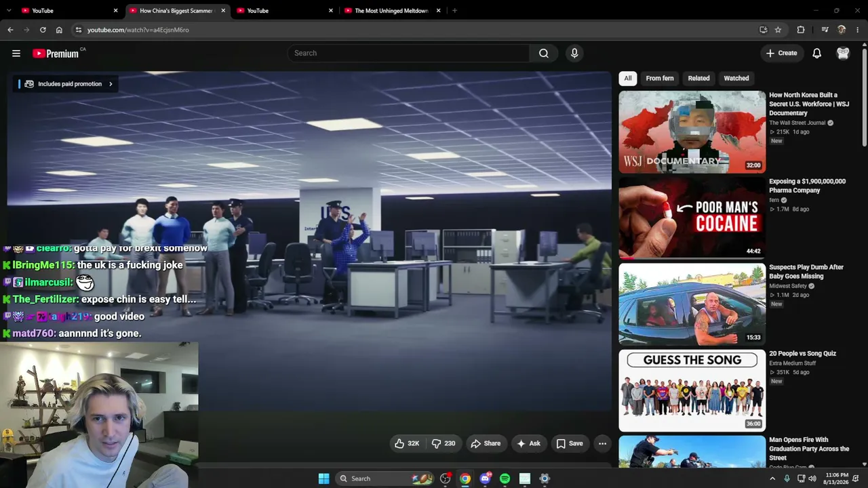
Task: Click the browser address bar URL
Action: pyautogui.click(x=138, y=30)
